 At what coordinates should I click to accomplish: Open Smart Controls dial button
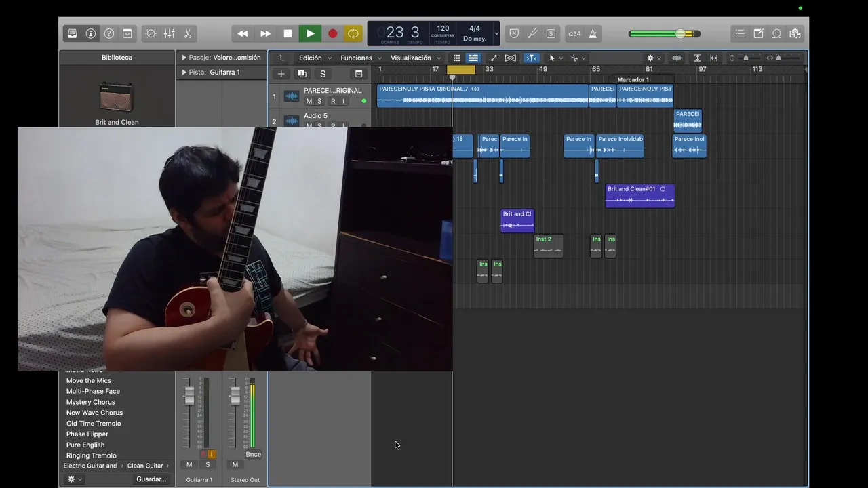tap(151, 33)
